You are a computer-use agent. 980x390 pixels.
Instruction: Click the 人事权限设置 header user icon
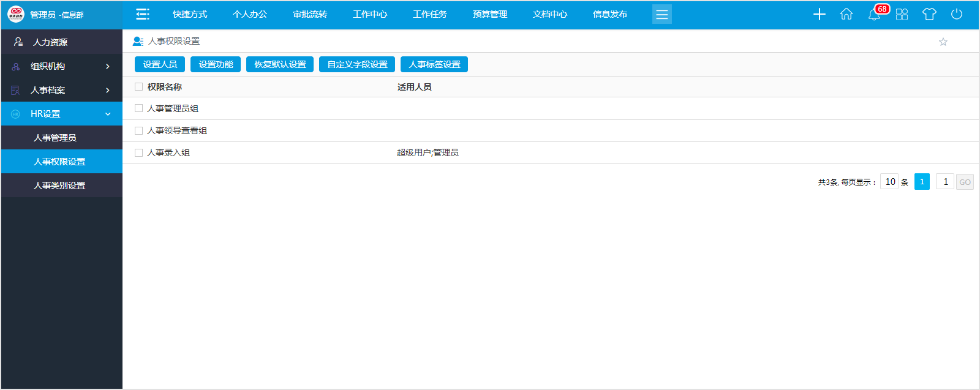click(x=138, y=41)
